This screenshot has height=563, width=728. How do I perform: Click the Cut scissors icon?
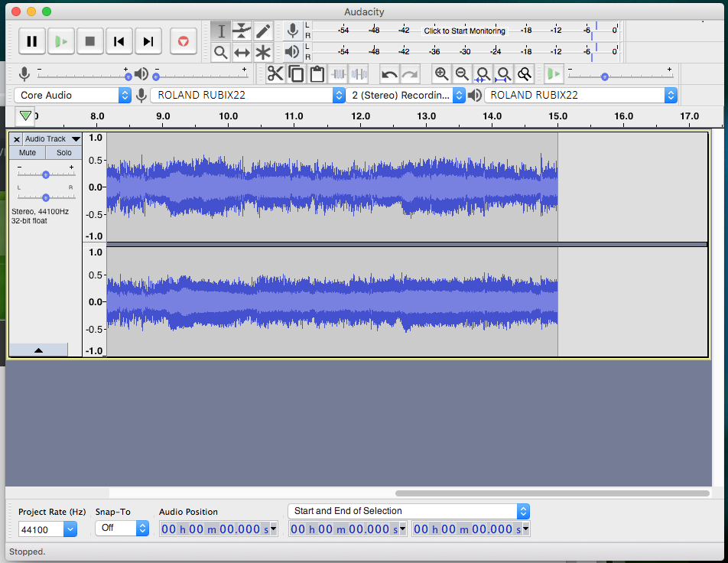click(x=275, y=74)
